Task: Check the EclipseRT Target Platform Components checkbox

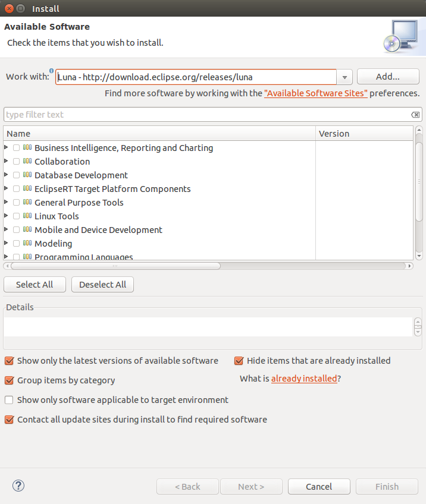Action: [16, 188]
